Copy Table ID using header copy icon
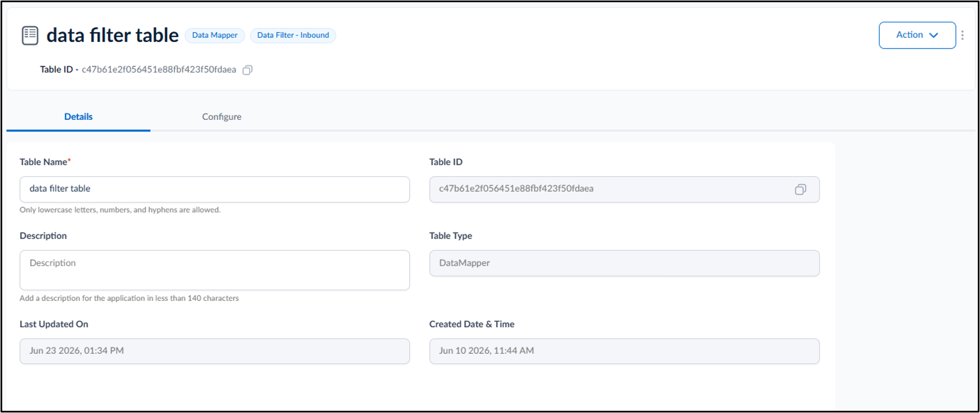This screenshot has height=413, width=980. pyautogui.click(x=248, y=70)
